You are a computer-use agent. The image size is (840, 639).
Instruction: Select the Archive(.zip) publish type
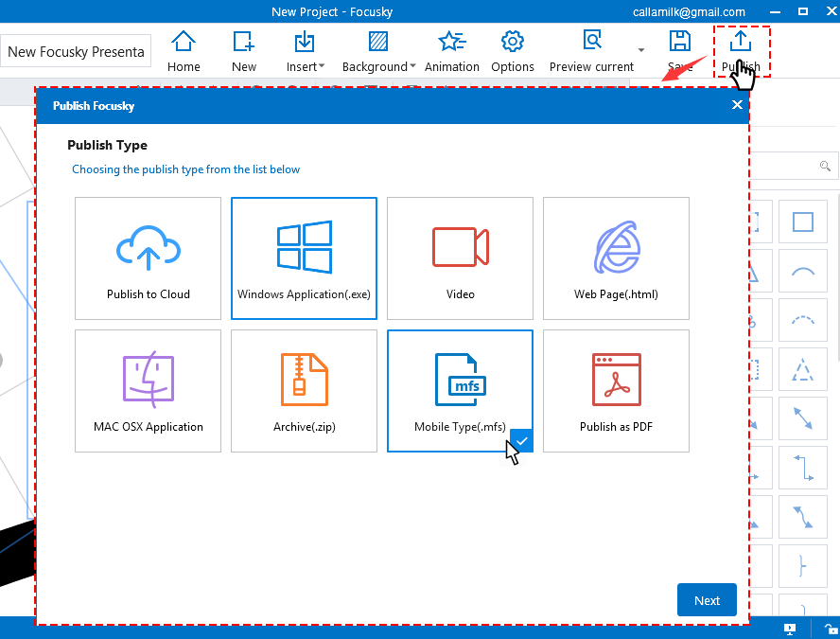[x=304, y=391]
